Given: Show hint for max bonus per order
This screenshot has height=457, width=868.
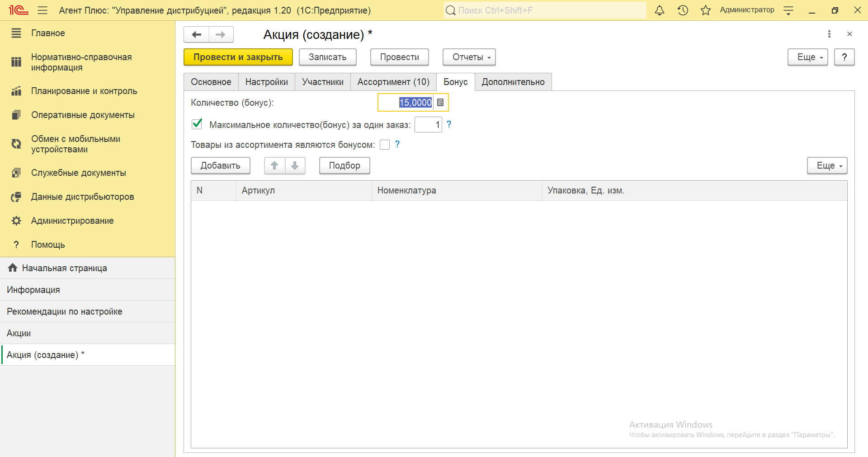Looking at the screenshot, I should click(x=449, y=124).
